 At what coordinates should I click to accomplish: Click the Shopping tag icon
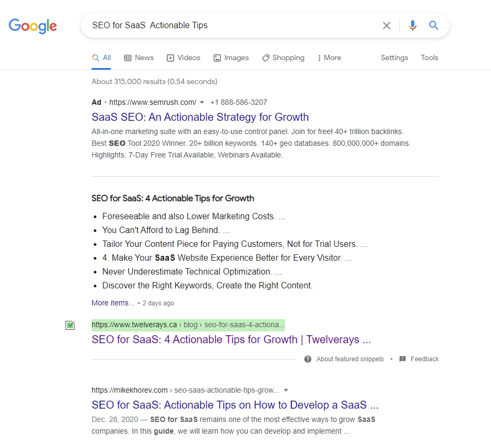pyautogui.click(x=265, y=57)
